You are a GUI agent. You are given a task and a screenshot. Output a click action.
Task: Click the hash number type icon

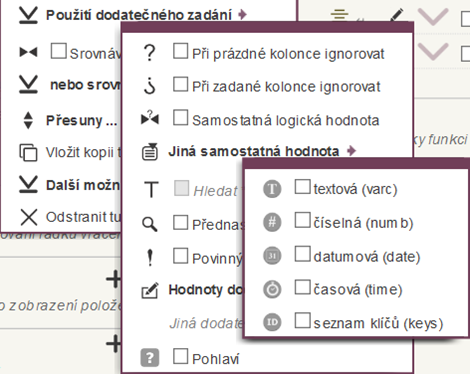[x=272, y=222]
